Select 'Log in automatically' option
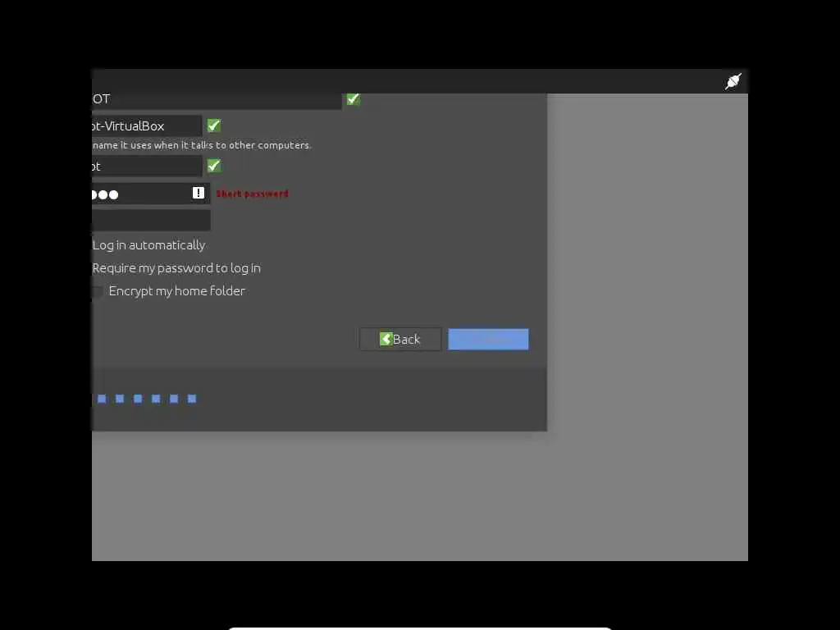 coord(148,245)
